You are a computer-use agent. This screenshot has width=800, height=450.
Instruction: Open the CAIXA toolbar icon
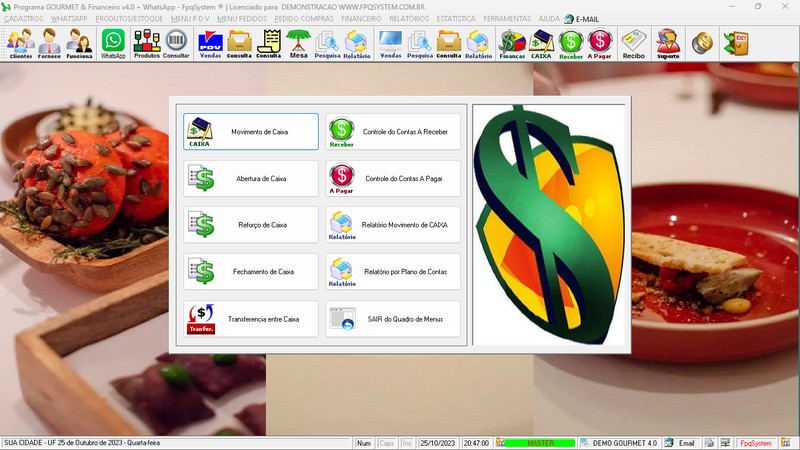[541, 43]
